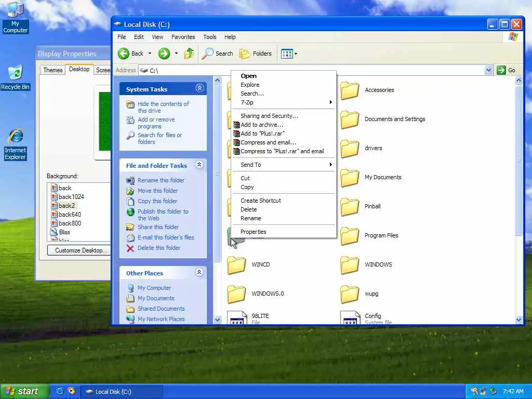Choose Rename in the context menu

coord(284,218)
